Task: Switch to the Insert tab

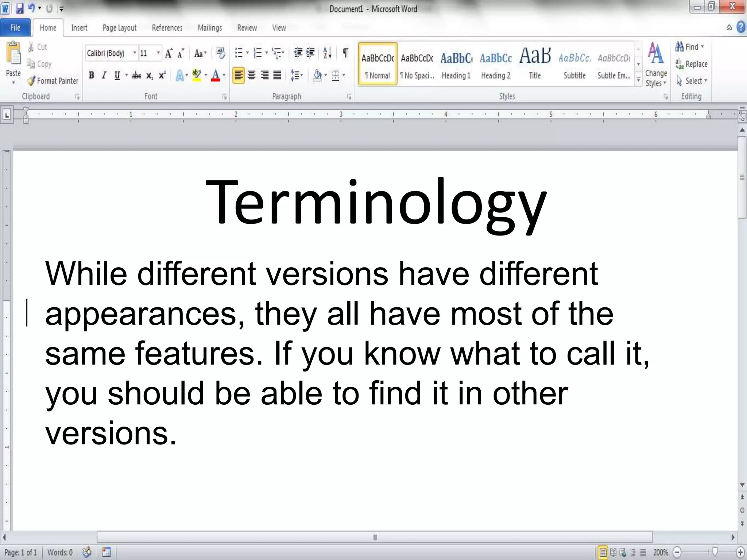Action: pos(79,28)
